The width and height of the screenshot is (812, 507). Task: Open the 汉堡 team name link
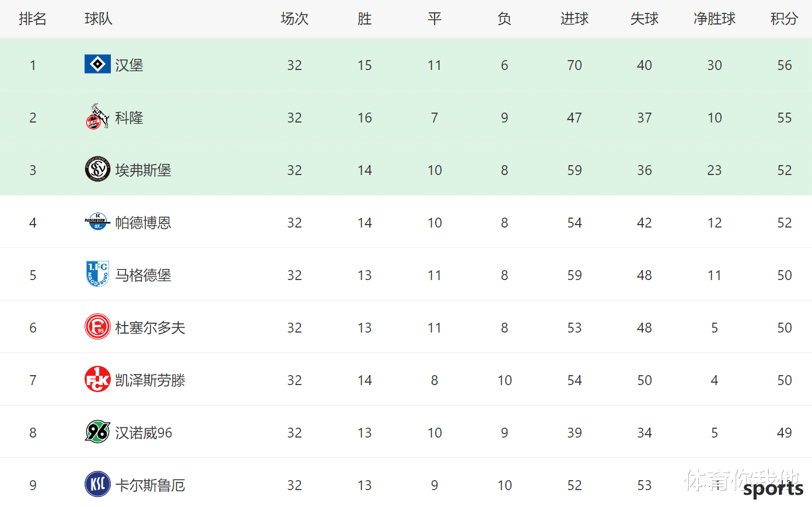(129, 65)
